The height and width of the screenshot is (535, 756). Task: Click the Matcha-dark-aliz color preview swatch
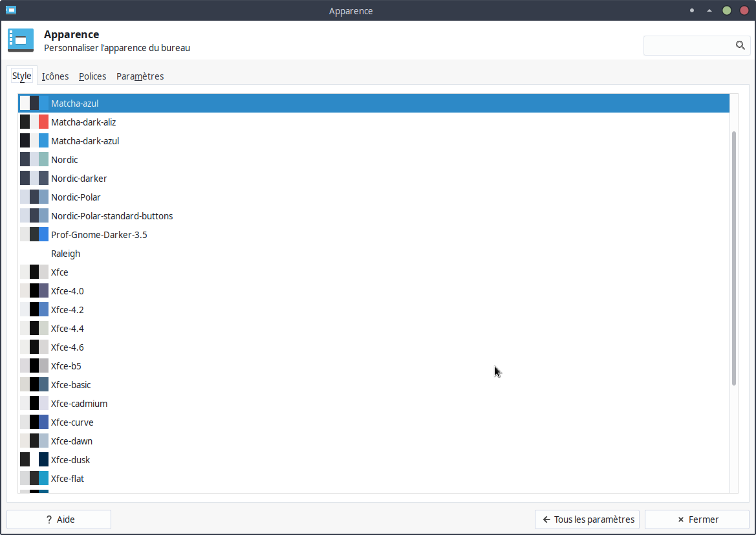click(34, 122)
